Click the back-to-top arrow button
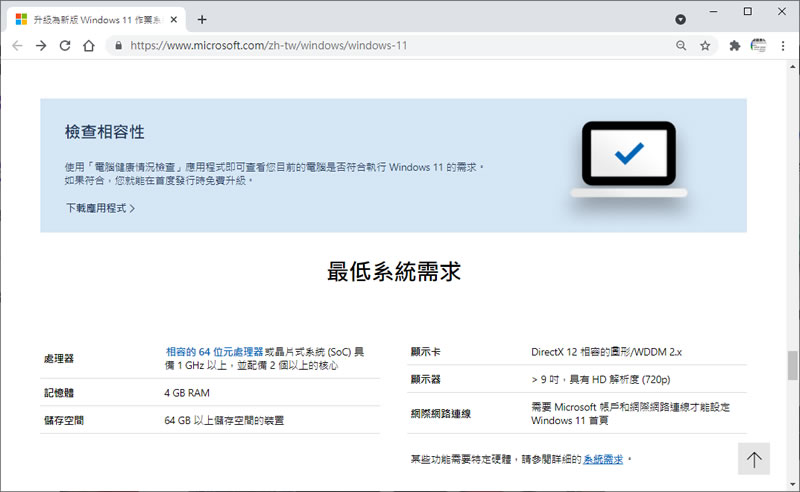This screenshot has height=492, width=800. point(754,459)
